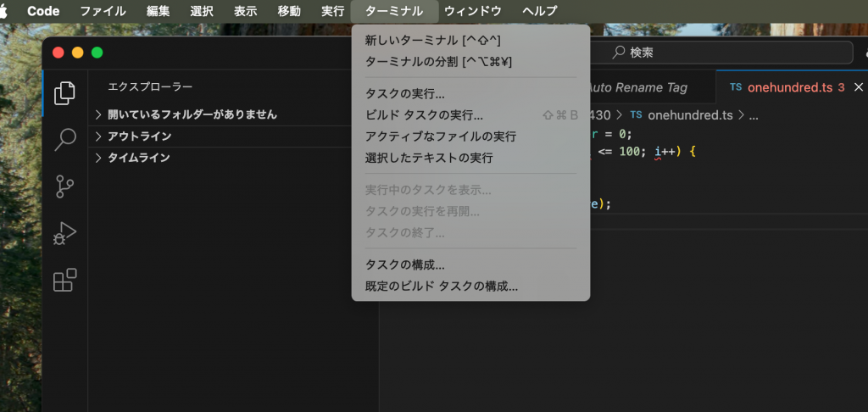Open the 移動 menu
868x412 pixels.
(x=289, y=11)
